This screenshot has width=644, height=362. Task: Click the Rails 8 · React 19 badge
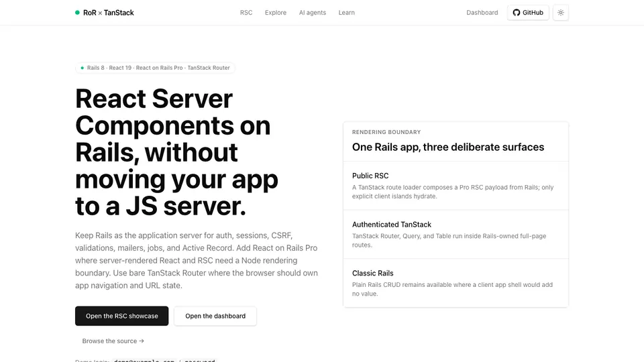(155, 68)
